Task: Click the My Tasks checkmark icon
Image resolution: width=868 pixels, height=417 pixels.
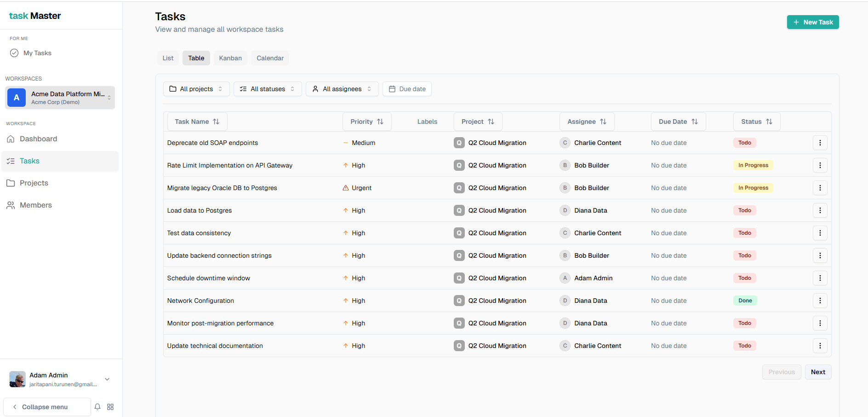Action: point(14,52)
